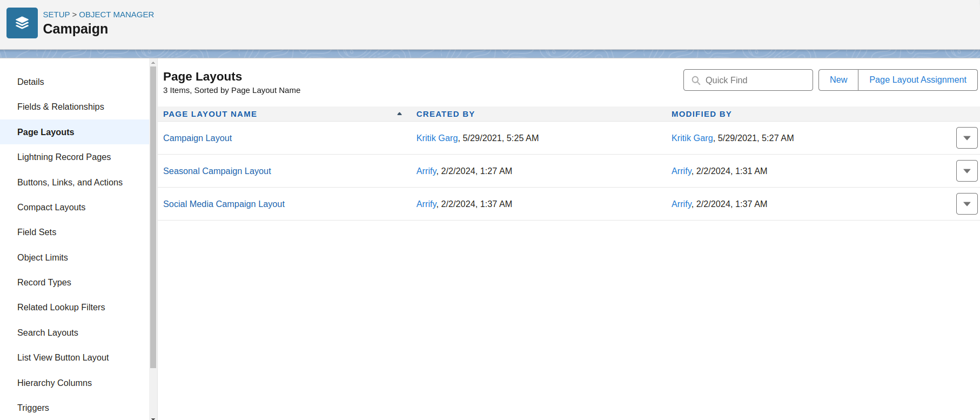
Task: Open the Social Media Campaign Layout link
Action: (x=224, y=204)
